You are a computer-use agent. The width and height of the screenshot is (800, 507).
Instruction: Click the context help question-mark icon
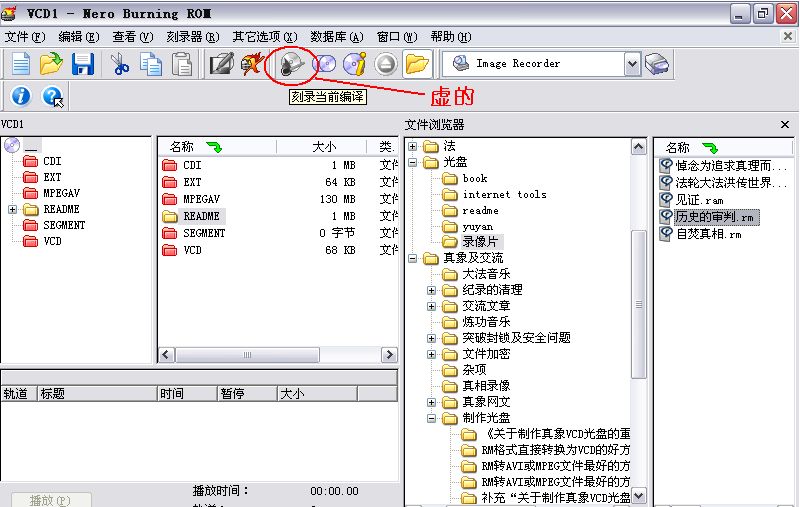click(x=53, y=97)
